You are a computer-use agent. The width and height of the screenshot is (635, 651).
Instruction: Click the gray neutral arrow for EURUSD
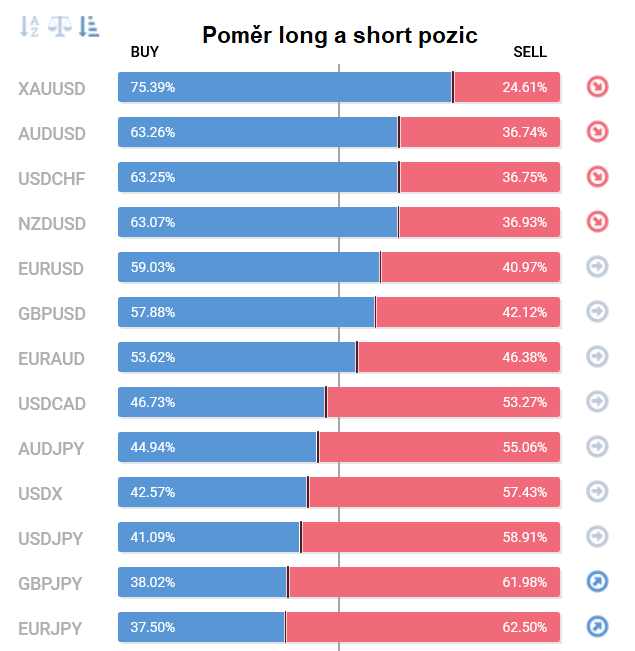[x=597, y=266]
